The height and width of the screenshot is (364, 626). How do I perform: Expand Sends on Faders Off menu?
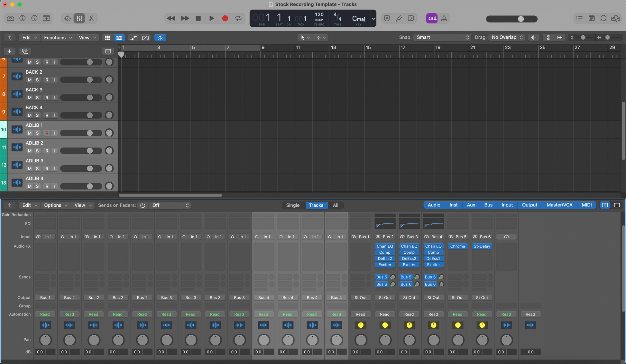coord(170,205)
